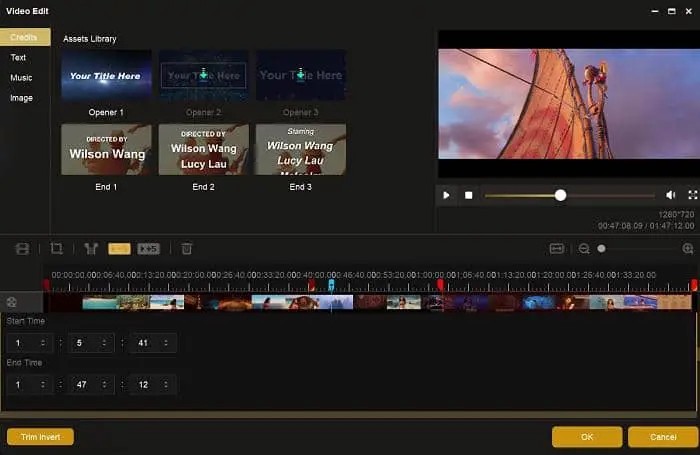700x455 pixels.
Task: Toggle the yellow highlighted trim mode button
Action: tap(119, 249)
